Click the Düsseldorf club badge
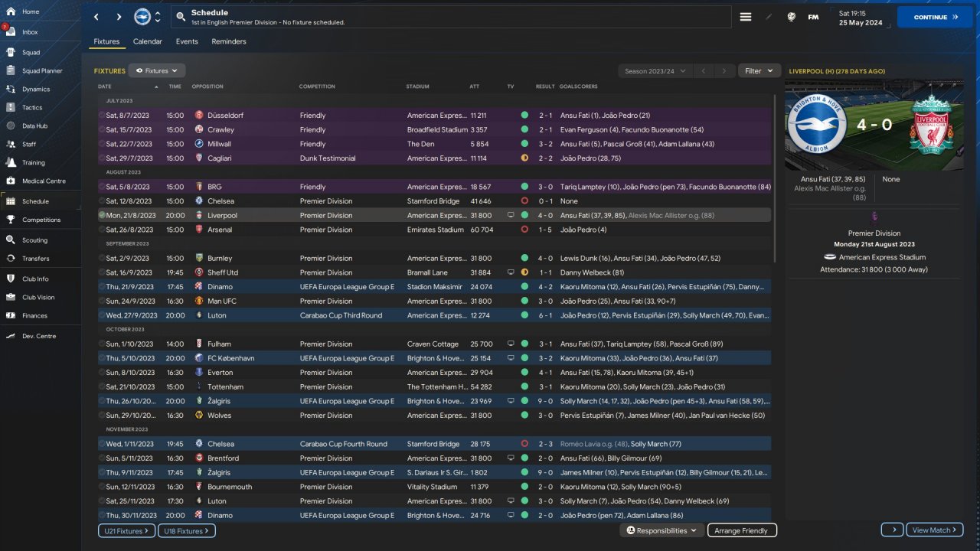Image resolution: width=980 pixels, height=551 pixels. 199,116
